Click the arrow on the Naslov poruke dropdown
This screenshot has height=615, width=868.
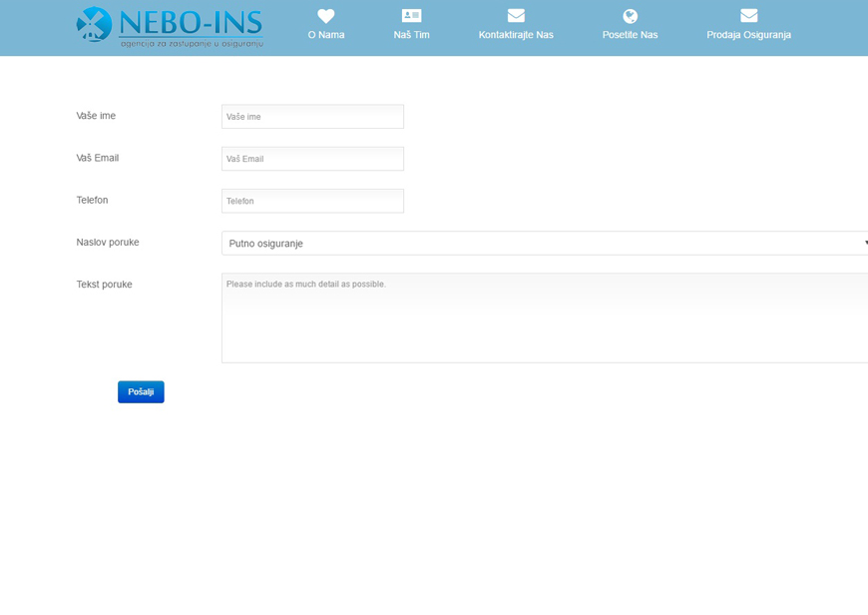[864, 244]
